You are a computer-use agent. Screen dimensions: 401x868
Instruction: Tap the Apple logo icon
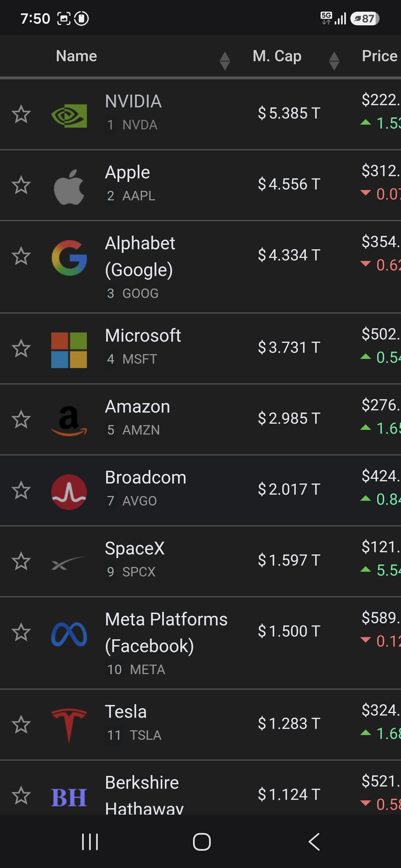coord(69,187)
